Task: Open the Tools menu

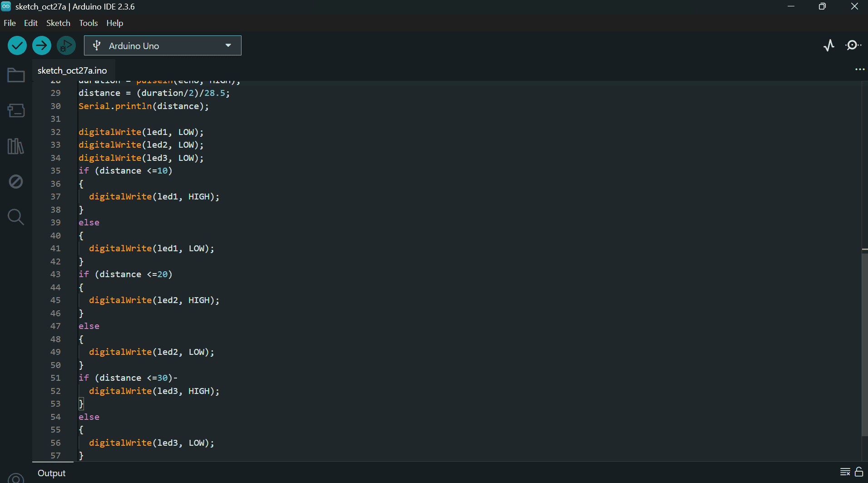Action: (x=88, y=23)
